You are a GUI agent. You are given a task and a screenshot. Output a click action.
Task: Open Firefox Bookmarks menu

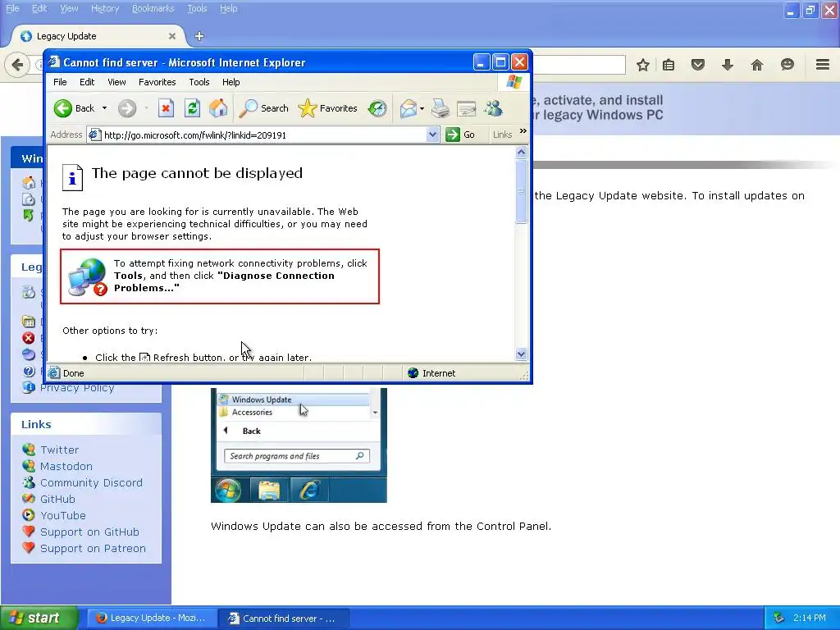(153, 8)
